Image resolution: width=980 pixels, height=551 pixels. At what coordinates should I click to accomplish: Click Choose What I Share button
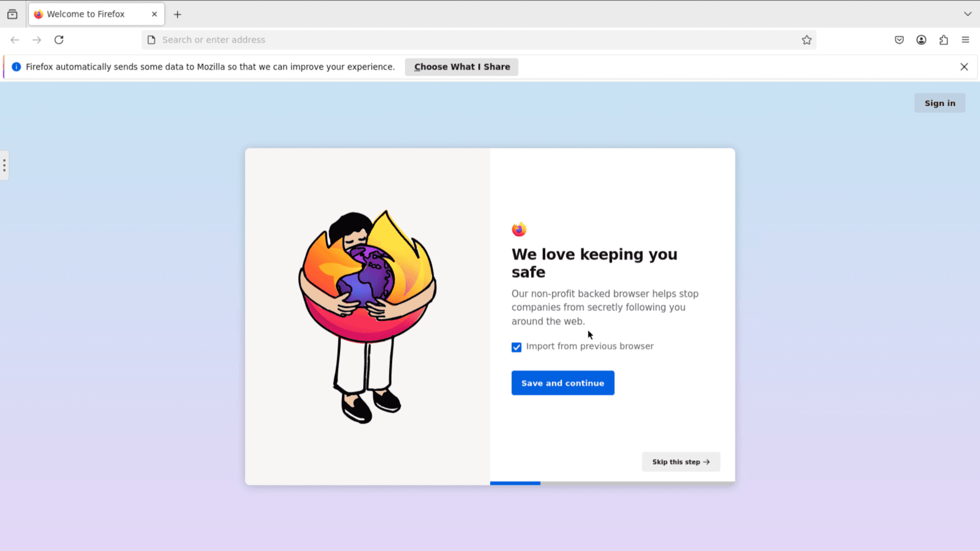[x=461, y=67]
